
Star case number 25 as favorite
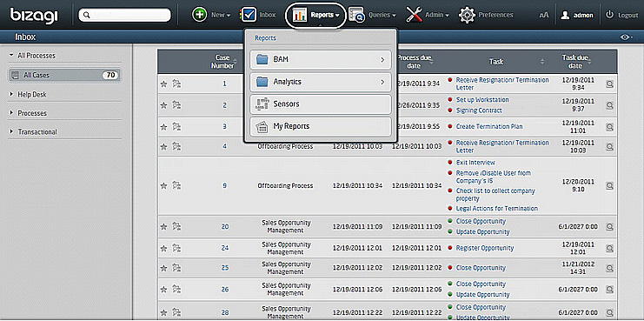coord(163,268)
